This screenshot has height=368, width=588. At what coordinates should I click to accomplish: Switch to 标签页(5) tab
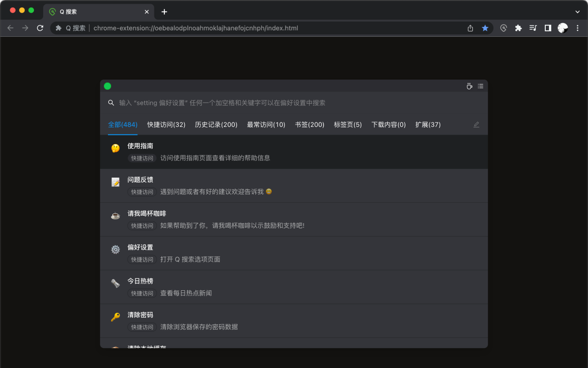point(348,125)
